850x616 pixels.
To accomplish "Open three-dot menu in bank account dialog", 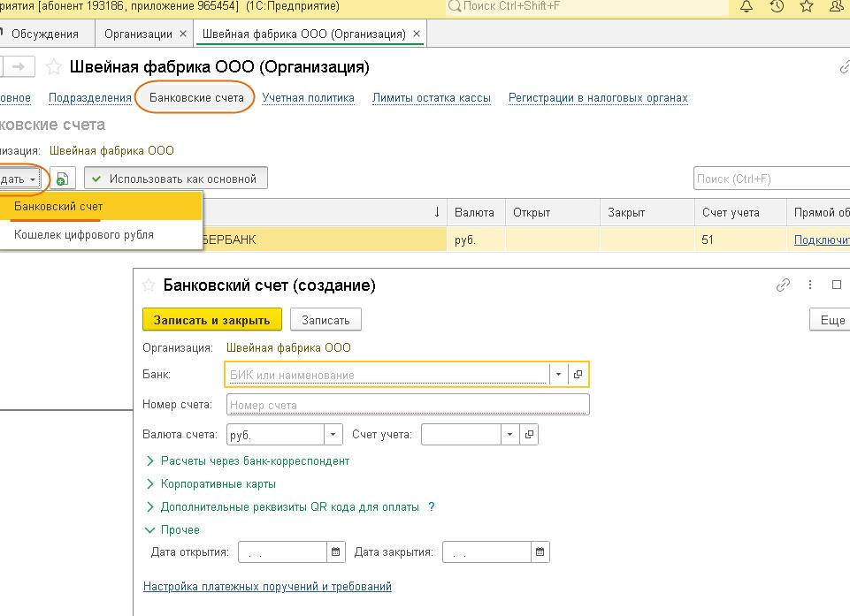I will coord(810,285).
